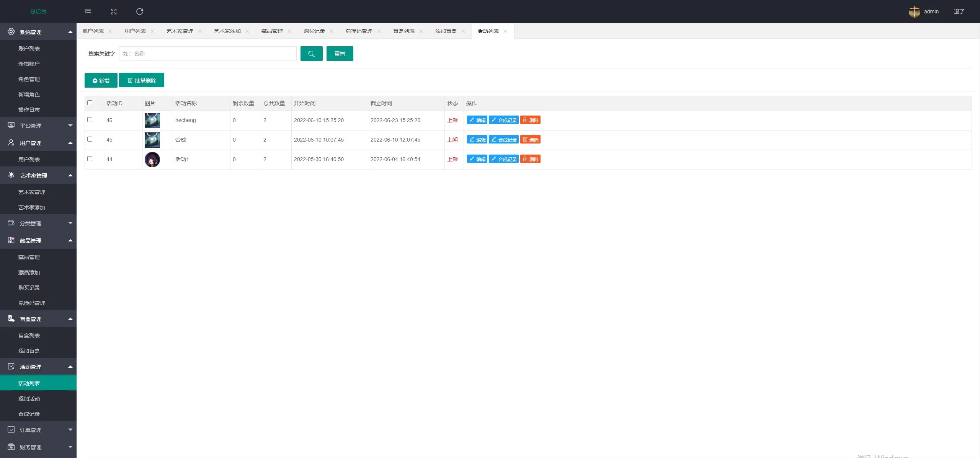The height and width of the screenshot is (458, 980).
Task: Switch to the 藏品管理 tab
Action: [x=272, y=31]
